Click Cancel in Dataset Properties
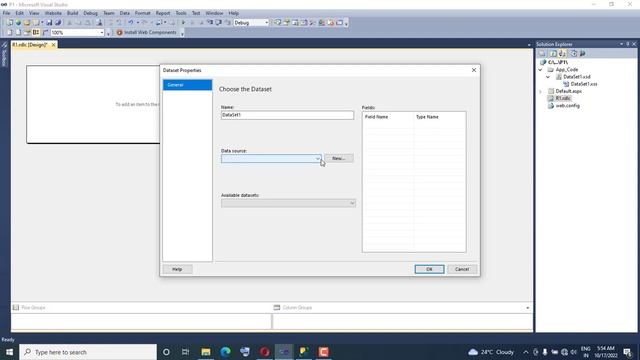 coord(462,269)
